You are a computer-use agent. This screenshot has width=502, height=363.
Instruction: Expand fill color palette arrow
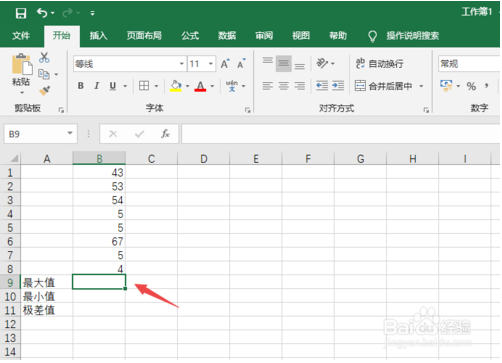click(187, 86)
